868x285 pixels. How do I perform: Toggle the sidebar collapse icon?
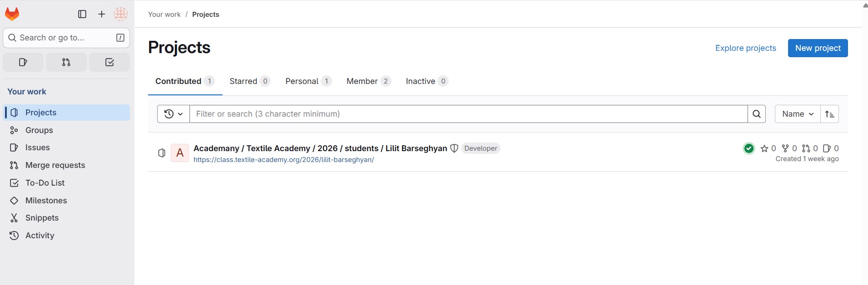point(82,14)
